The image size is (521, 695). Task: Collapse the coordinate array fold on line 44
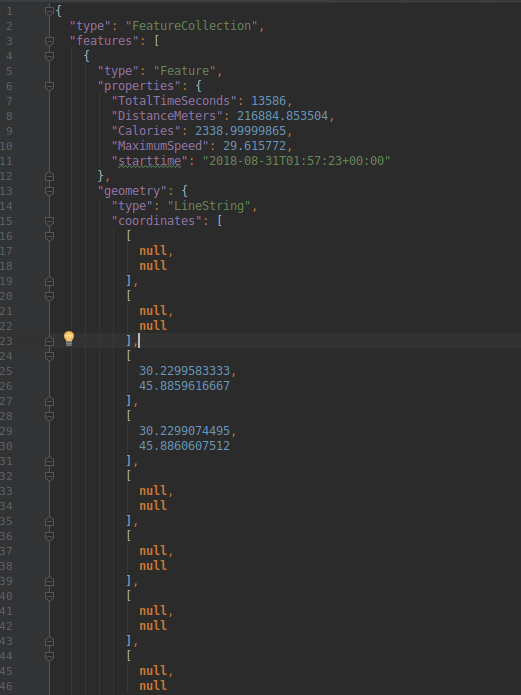[x=50, y=656]
